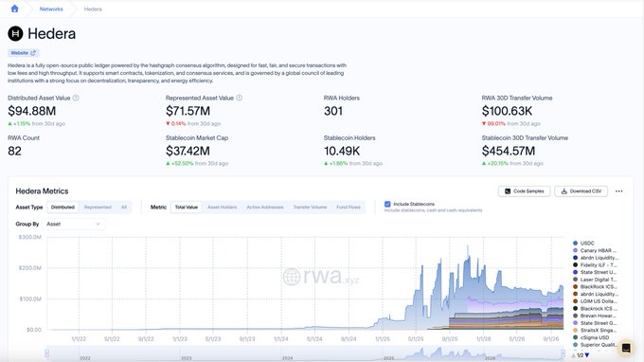Switch metric to Asset Holders
Image resolution: width=644 pixels, height=362 pixels.
(x=223, y=208)
